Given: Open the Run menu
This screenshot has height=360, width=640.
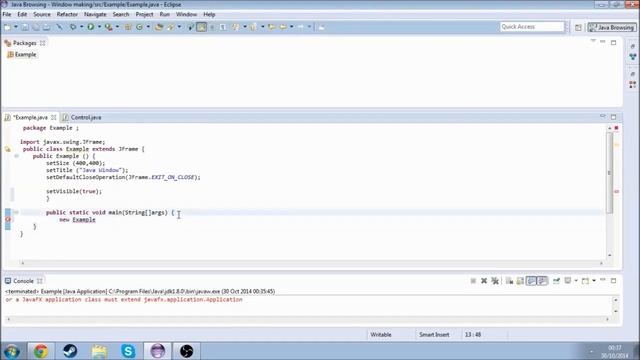Looking at the screenshot, I should pos(164,14).
